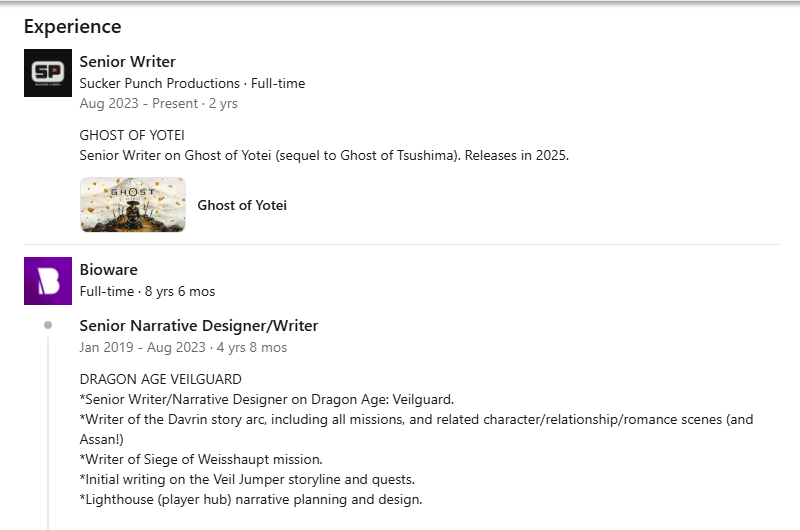This screenshot has width=800, height=530.
Task: Click 'Senior Writer/Narrative Designer on Dragon Age' line
Action: [267, 399]
